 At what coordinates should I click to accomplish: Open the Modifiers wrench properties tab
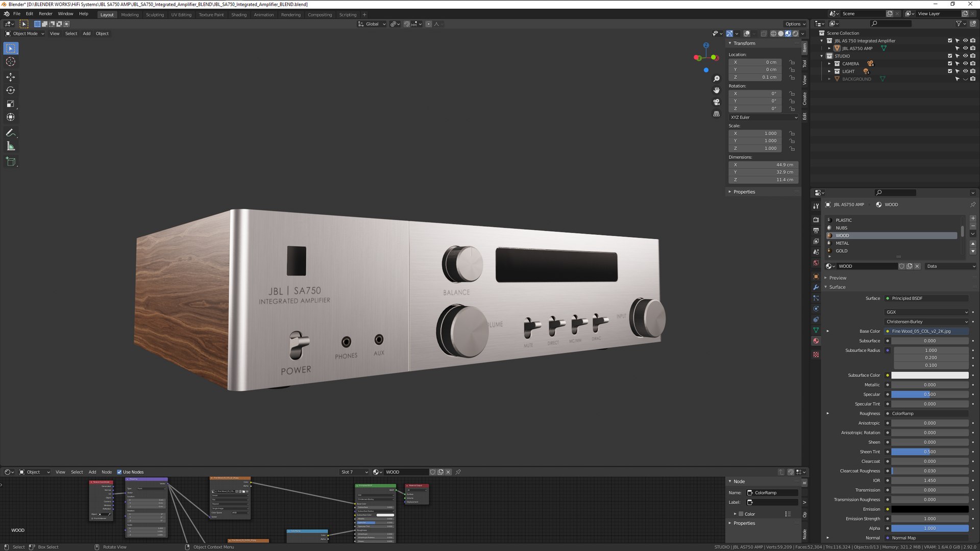816,287
